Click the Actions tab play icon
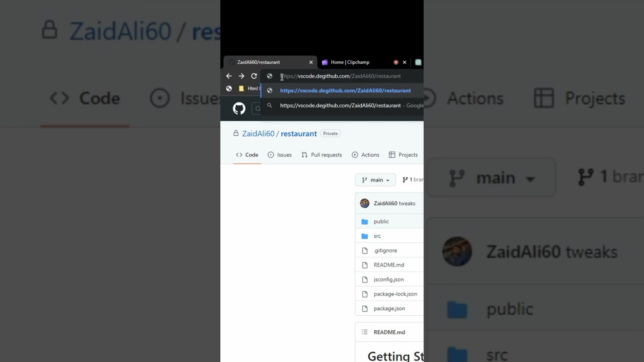This screenshot has width=644, height=362. (355, 155)
